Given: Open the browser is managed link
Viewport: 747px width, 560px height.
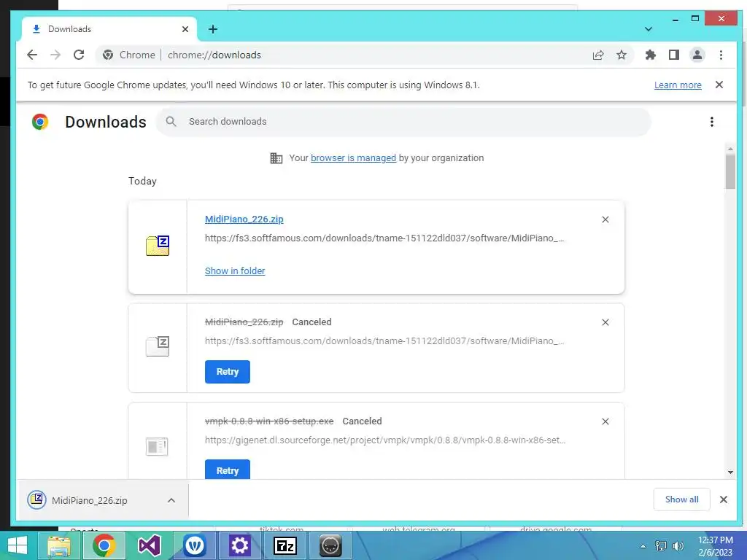Looking at the screenshot, I should 353,157.
